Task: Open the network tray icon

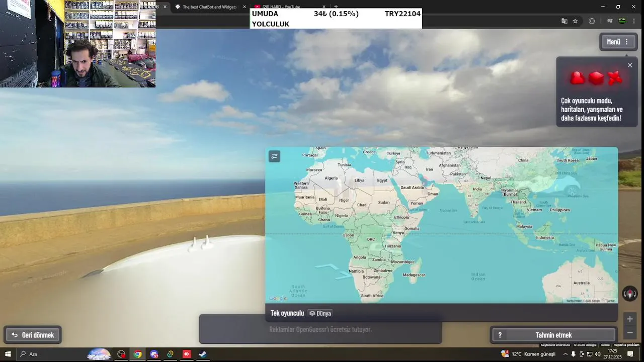Action: pyautogui.click(x=589, y=354)
